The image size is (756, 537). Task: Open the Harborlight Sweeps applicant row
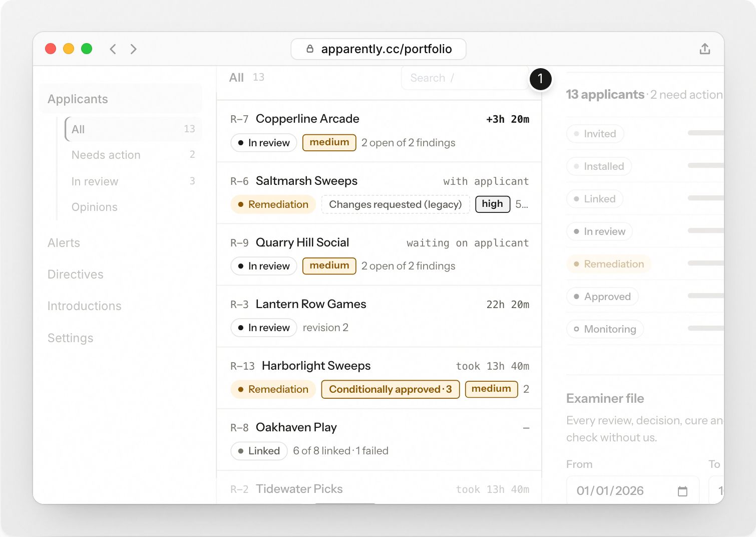point(379,378)
